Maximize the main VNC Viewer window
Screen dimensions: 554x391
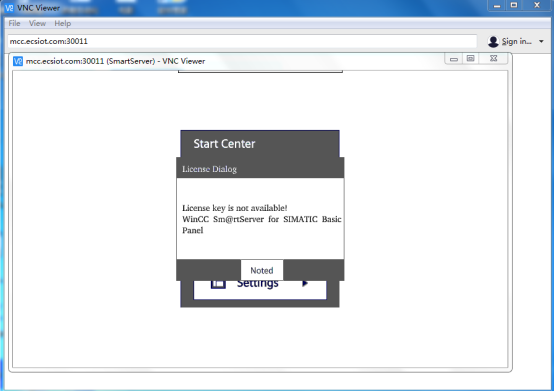pos(514,6)
